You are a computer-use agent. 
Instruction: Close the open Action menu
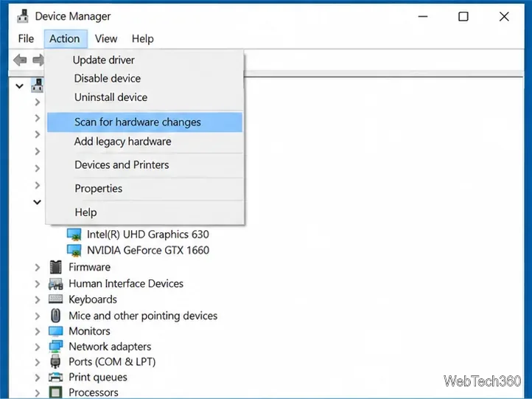65,38
